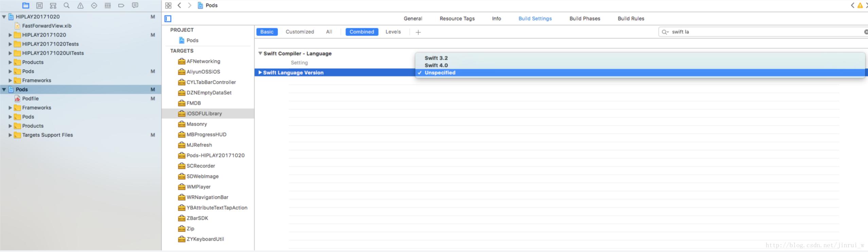The height and width of the screenshot is (252, 868).
Task: Collapse the Pods project in navigator
Action: pos(4,90)
